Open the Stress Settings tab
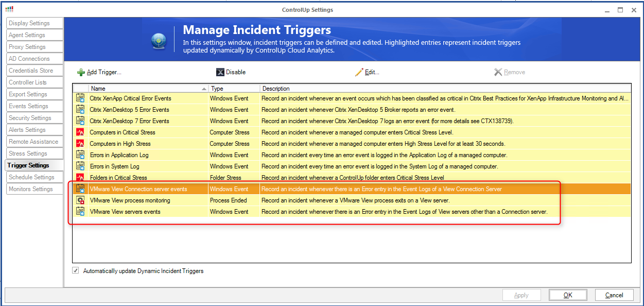Viewport: 644px width, 306px height. [x=34, y=154]
